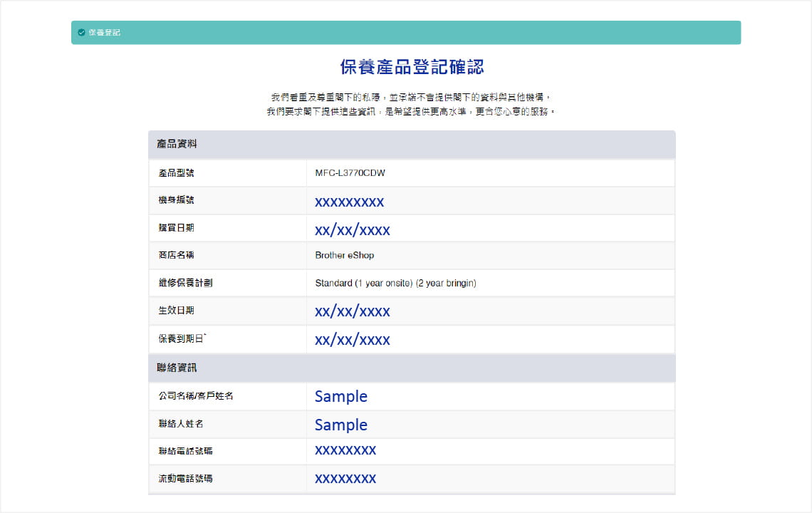The height and width of the screenshot is (513, 812).
Task: Click the privacy notice paragraph text
Action: [410, 104]
